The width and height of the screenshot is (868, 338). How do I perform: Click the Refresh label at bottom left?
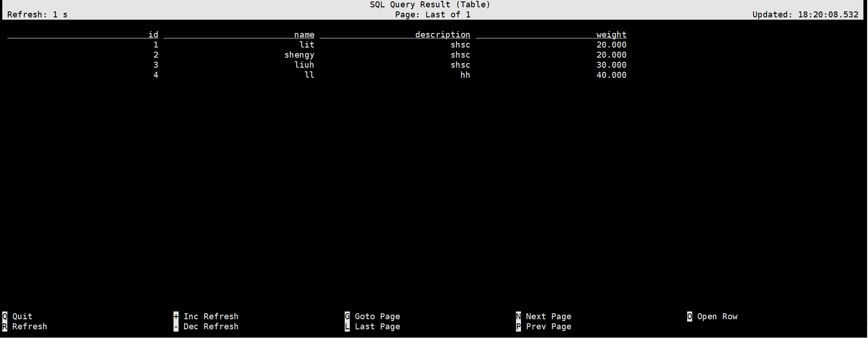click(30, 327)
